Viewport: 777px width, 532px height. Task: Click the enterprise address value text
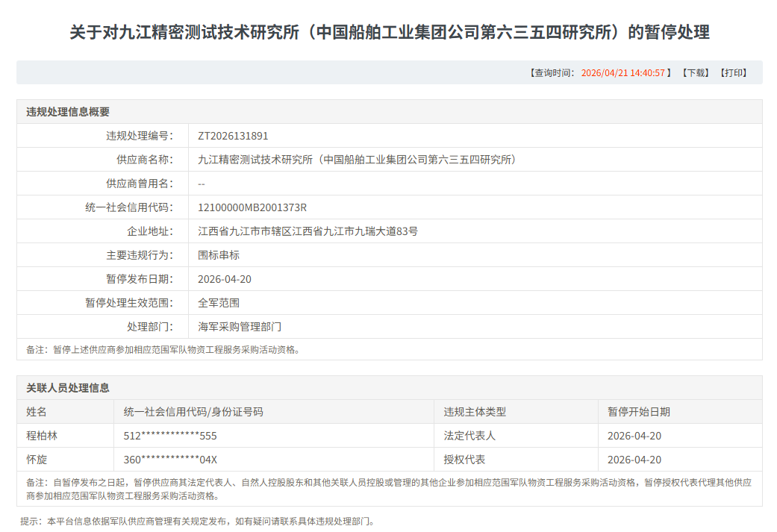coord(308,231)
